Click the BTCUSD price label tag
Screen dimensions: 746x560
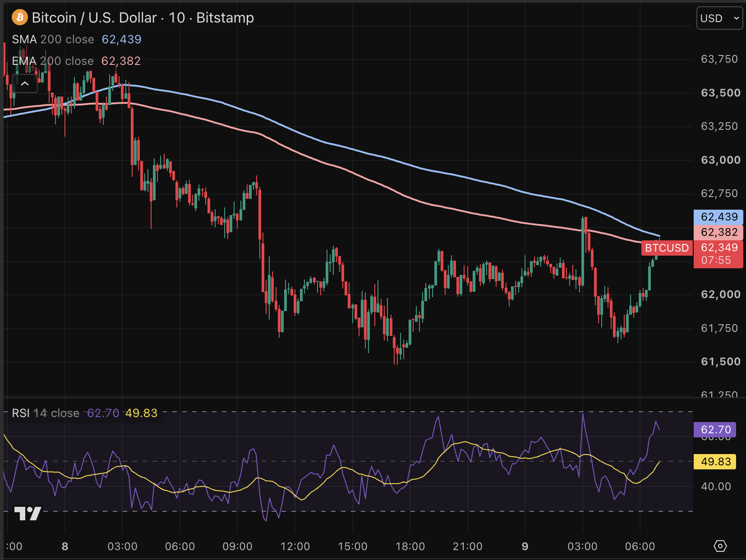click(667, 248)
